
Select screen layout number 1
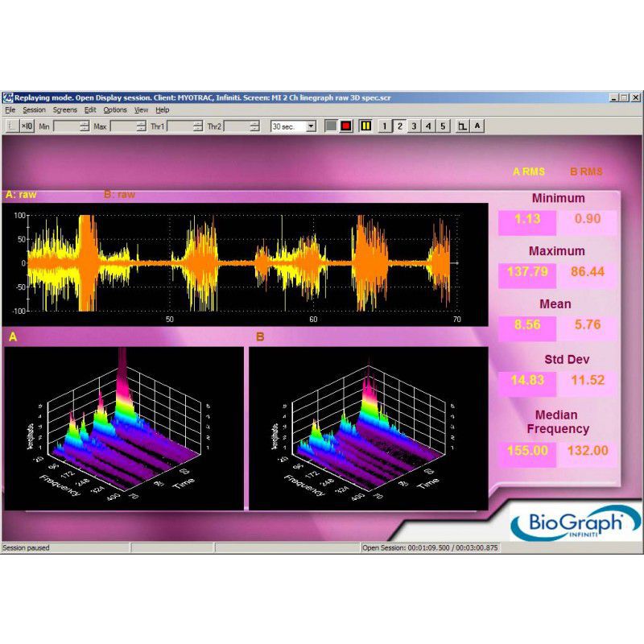tap(385, 126)
